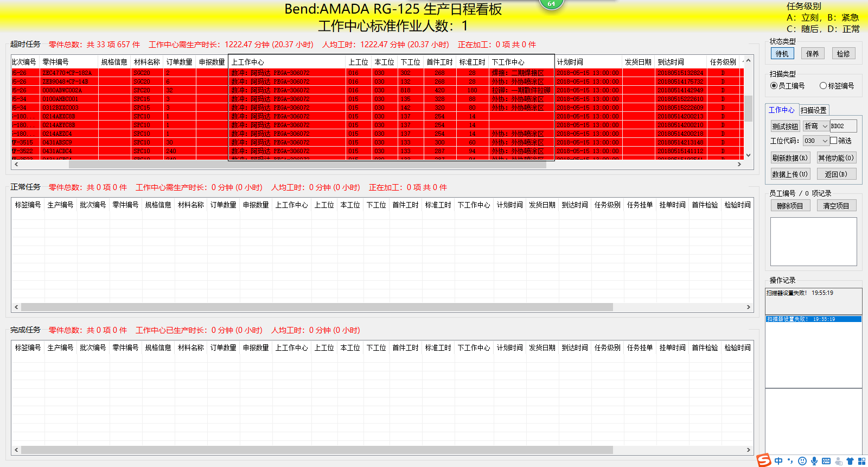
Task: Start Sogou voice input with microphone icon
Action: point(814,461)
